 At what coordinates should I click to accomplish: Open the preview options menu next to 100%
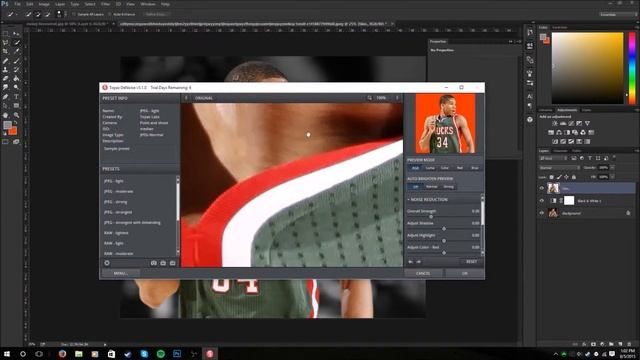[397, 98]
